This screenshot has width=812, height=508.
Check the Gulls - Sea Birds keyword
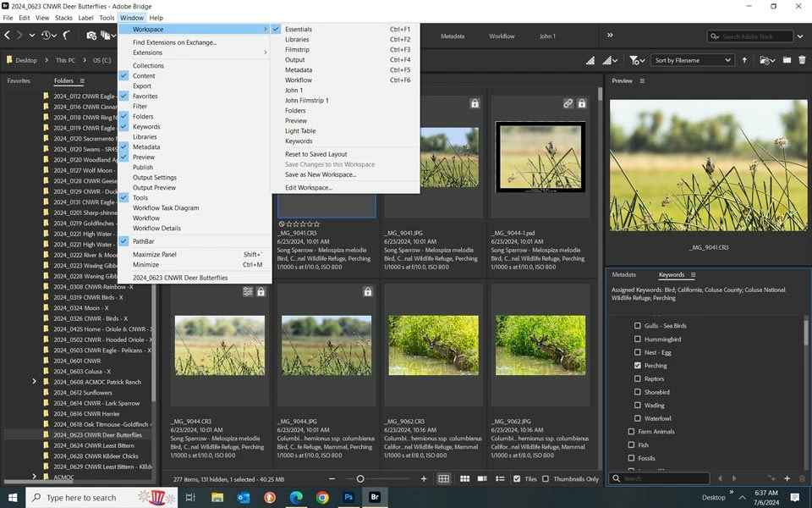[638, 325]
